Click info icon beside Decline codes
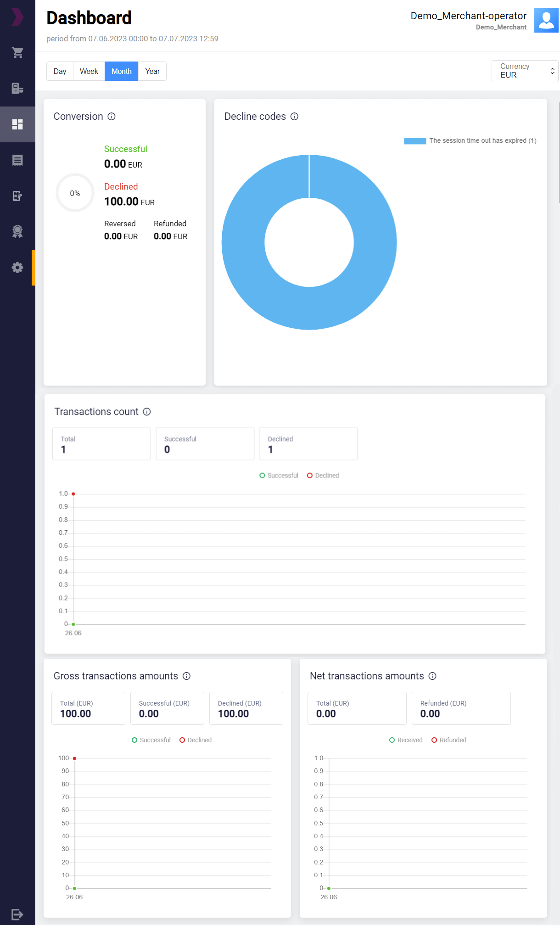 (294, 117)
